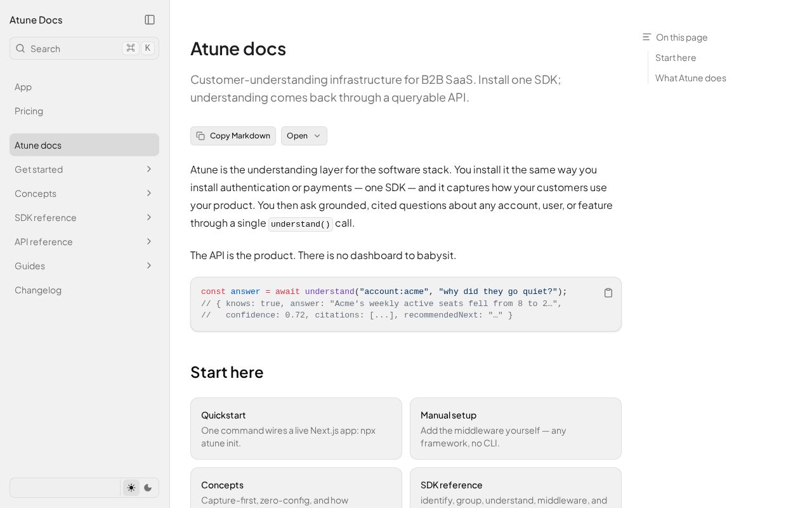Jump to What Atune does outline link
812x508 pixels.
(691, 77)
